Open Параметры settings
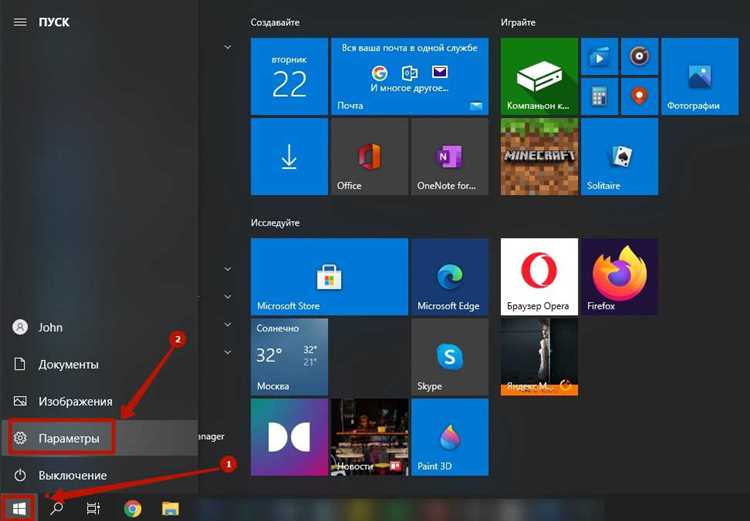 99,438
